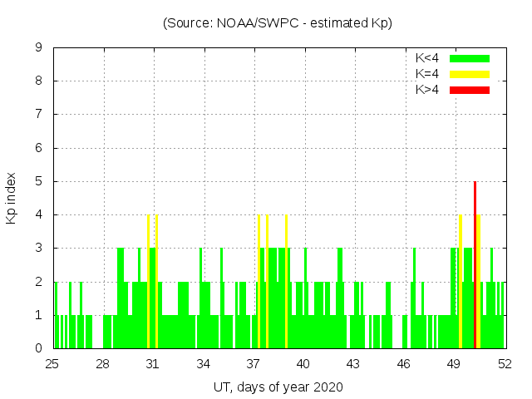Click the x-axis tick label 40

303,364
